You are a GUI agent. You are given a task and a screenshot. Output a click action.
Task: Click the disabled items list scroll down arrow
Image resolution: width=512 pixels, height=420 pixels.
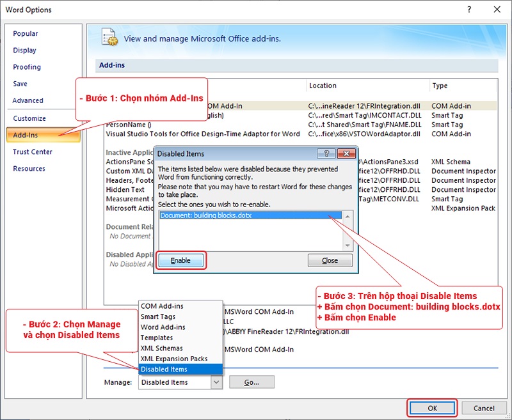point(348,245)
